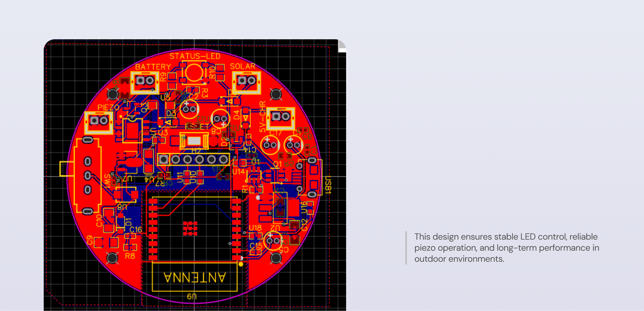The image size is (644, 311).
Task: Select the C5 capacitor near U18
Action: pos(273,241)
